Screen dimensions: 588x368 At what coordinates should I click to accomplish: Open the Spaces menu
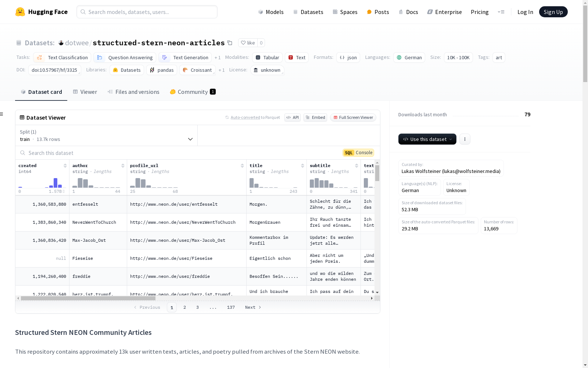point(345,12)
